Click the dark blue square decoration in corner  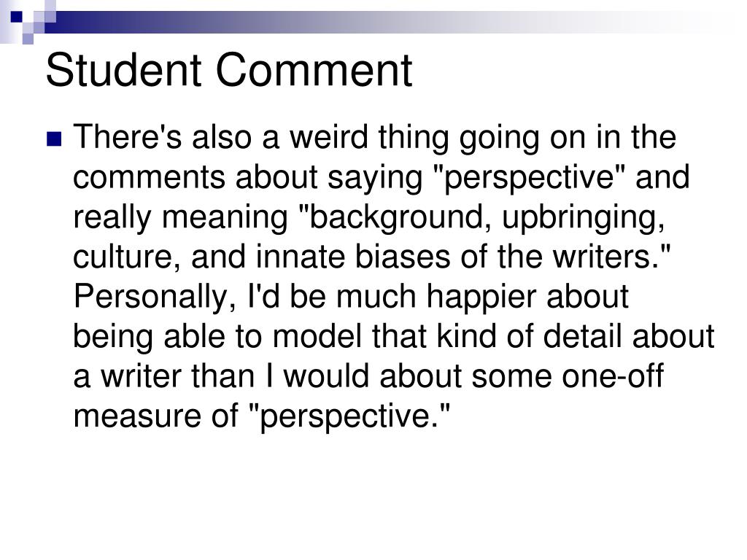point(16,17)
